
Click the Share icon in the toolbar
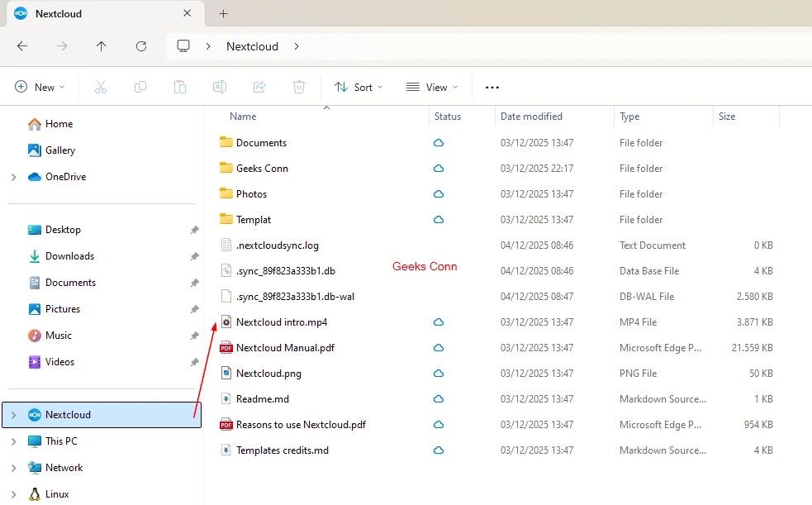point(259,86)
